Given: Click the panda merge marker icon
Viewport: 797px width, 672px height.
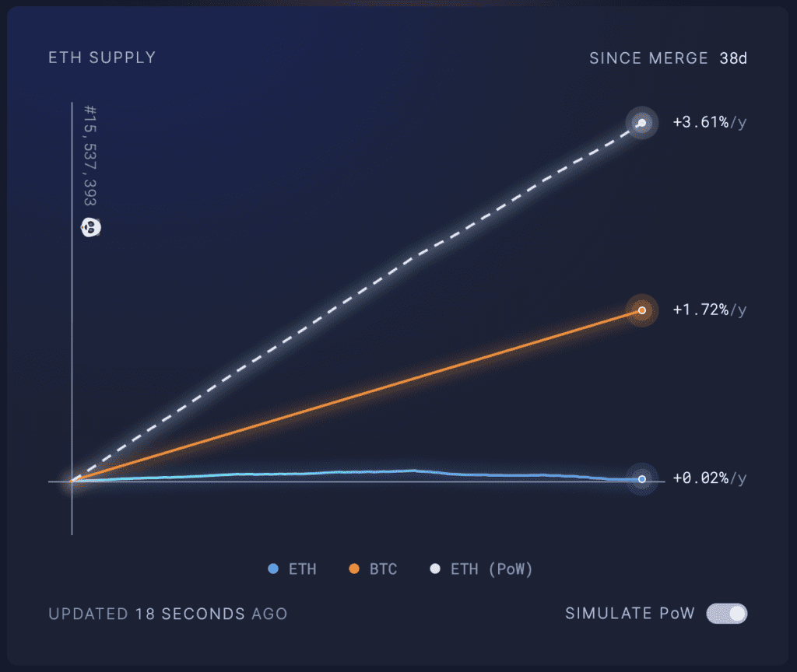Looking at the screenshot, I should point(91,227).
